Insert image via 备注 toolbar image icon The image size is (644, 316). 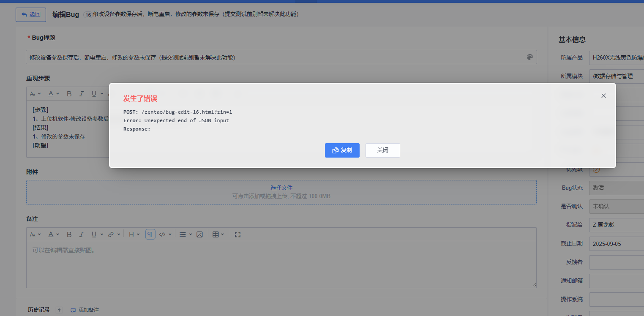(x=200, y=234)
